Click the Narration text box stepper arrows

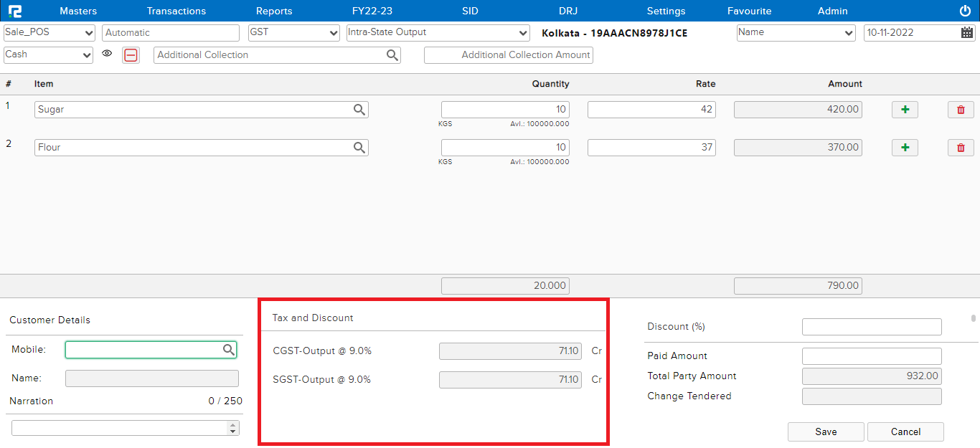tap(232, 428)
